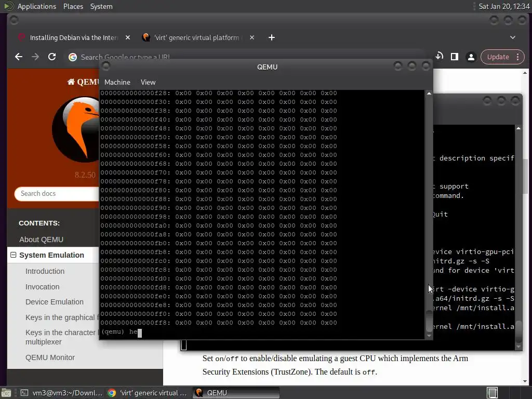Image resolution: width=532 pixels, height=399 pixels.
Task: Close the 'Installing Debian via the Internet' tab
Action: 128,37
